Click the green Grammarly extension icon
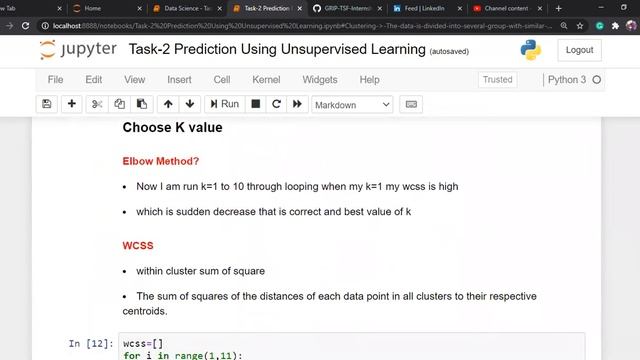Image resolution: width=640 pixels, height=360 pixels. pyautogui.click(x=600, y=26)
